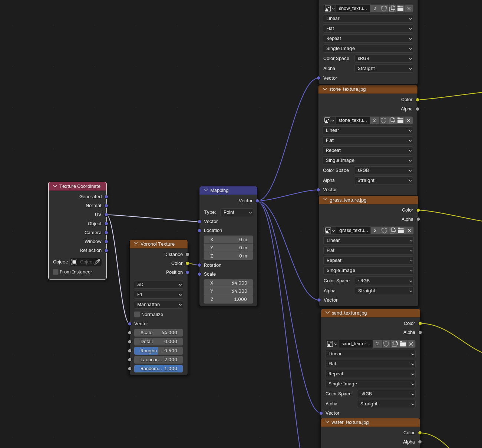Click the 2 users button on sand_texture
Viewport: 482px width, 448px height.
coord(377,344)
